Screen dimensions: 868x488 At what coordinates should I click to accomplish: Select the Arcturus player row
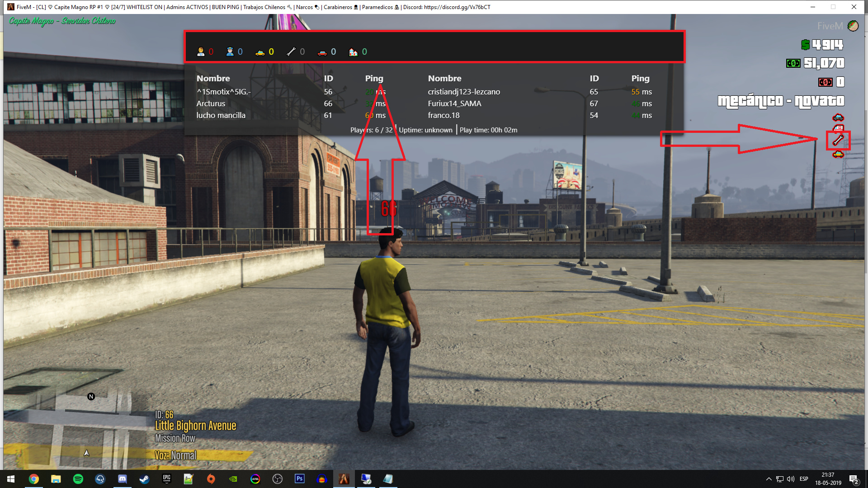point(211,103)
